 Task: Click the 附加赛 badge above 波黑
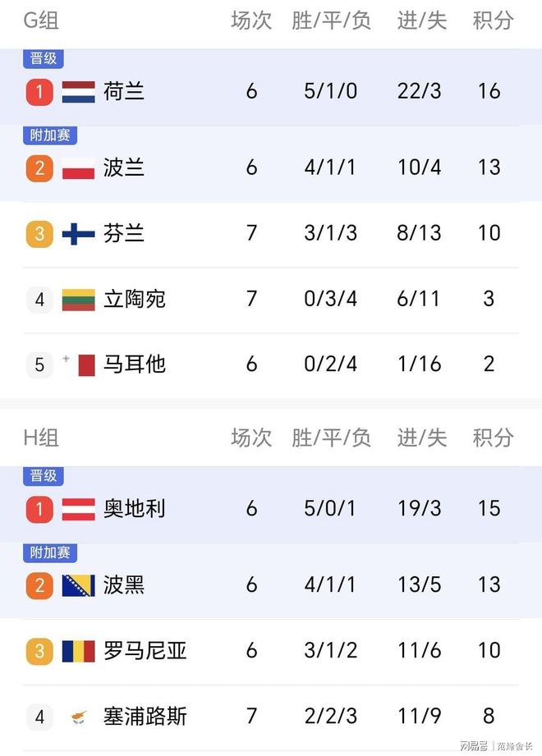tap(50, 552)
